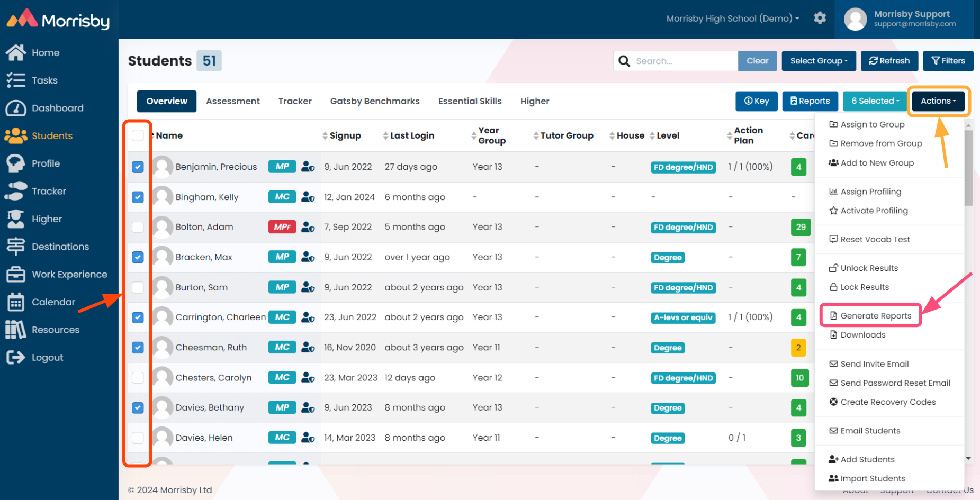The height and width of the screenshot is (500, 980).
Task: Click orange career badge 2 for Cheesman
Action: (x=798, y=348)
